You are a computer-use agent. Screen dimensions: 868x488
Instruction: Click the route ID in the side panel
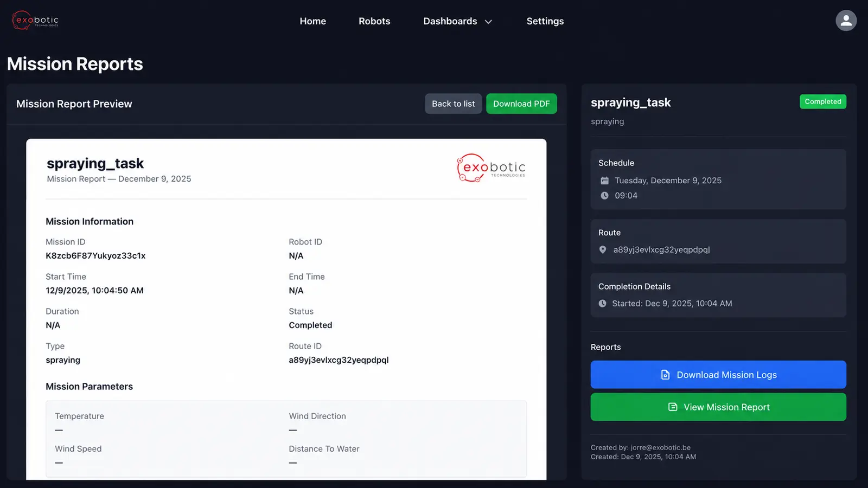(x=661, y=250)
